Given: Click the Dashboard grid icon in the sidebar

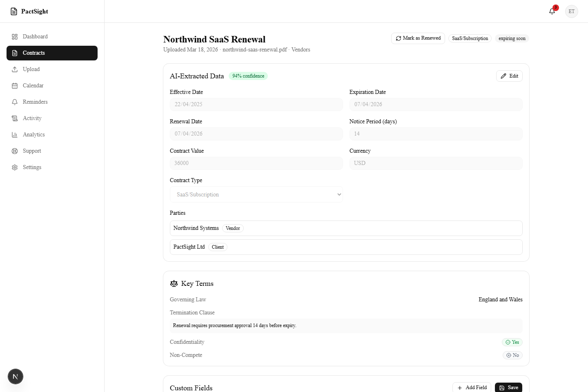Looking at the screenshot, I should 15,37.
